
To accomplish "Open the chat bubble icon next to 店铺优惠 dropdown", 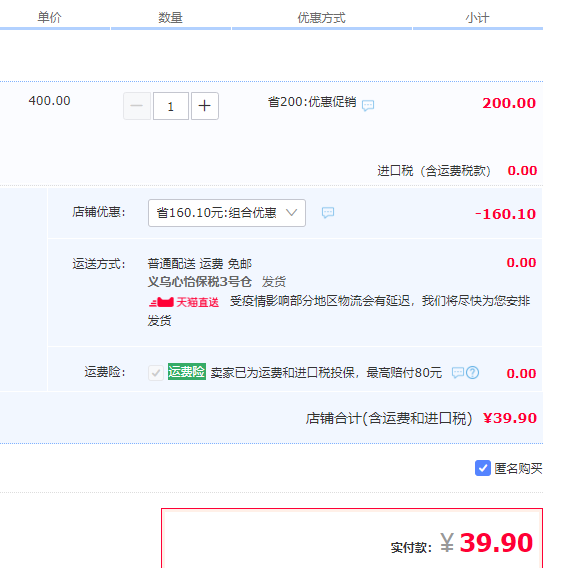I will [x=328, y=212].
